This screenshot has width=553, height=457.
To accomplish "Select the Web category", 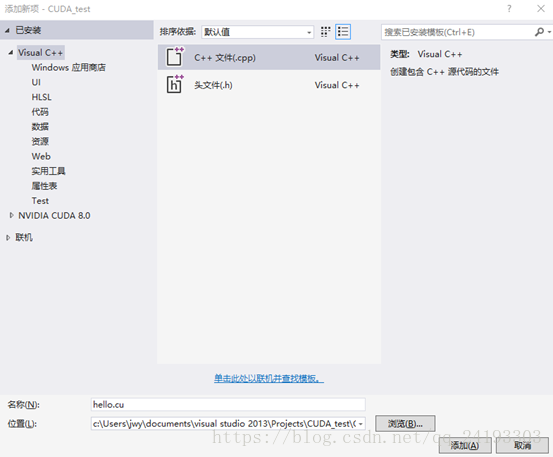I will 41,156.
